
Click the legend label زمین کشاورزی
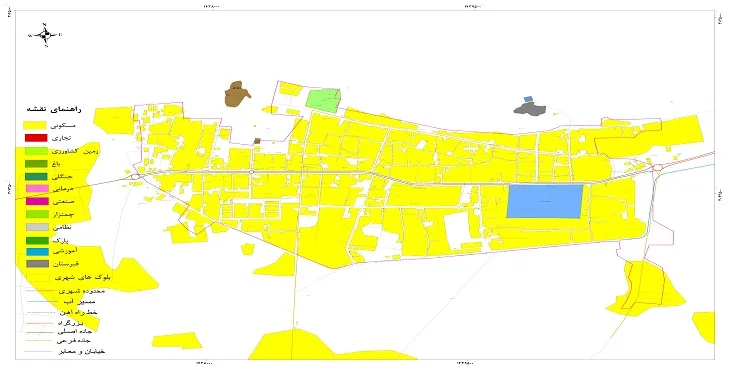(75, 151)
